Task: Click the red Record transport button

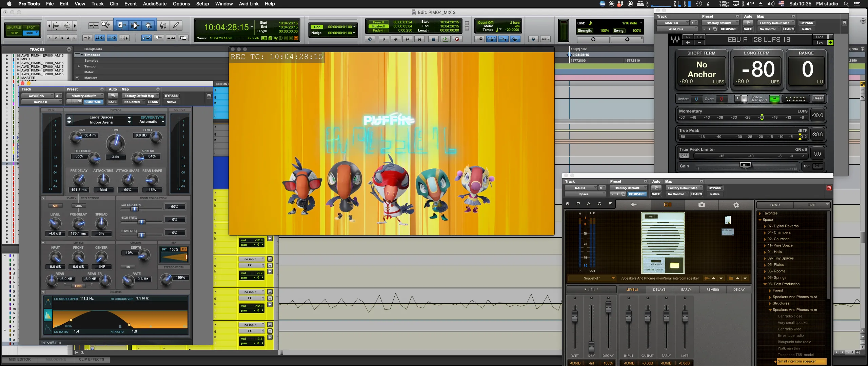Action: click(457, 39)
